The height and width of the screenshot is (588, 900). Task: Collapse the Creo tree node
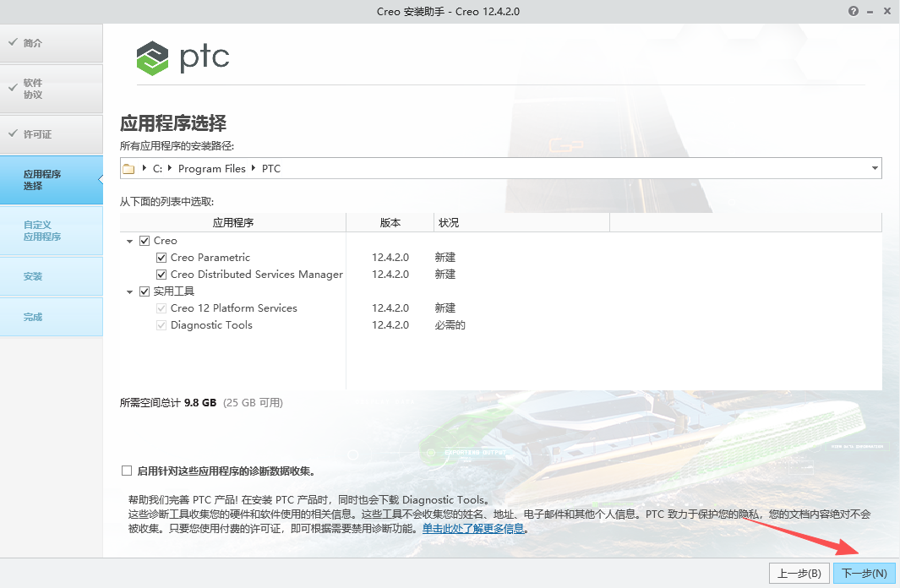131,240
